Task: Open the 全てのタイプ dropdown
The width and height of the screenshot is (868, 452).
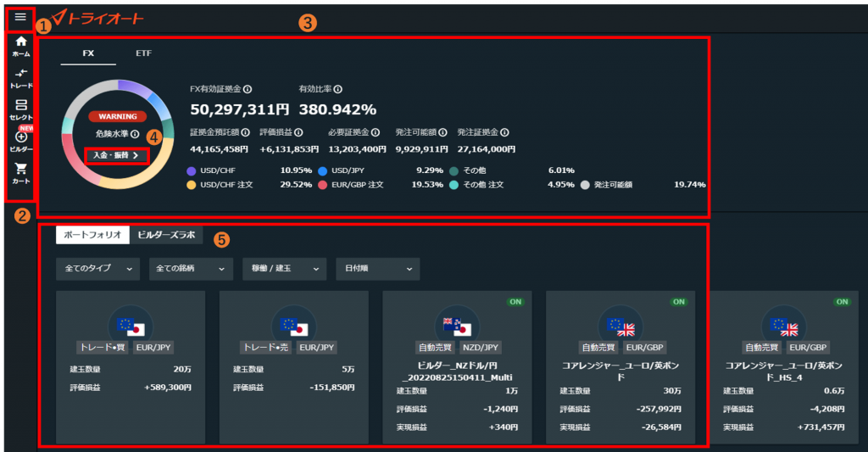Action: tap(98, 269)
